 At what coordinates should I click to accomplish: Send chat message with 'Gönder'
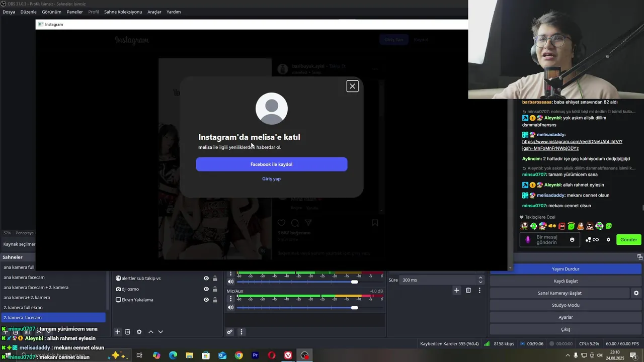point(628,240)
